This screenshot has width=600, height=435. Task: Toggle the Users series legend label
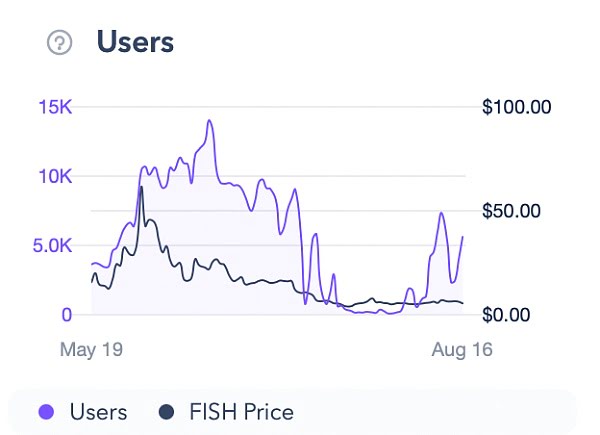[98, 411]
